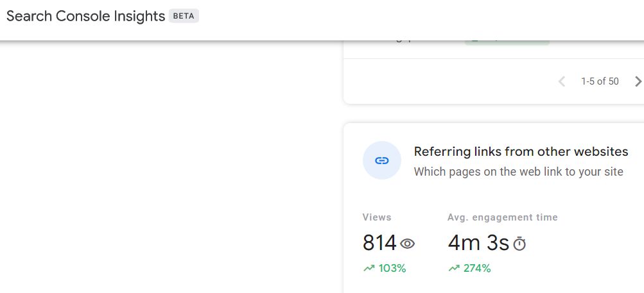Go to previous page of results
Screen dimensions: 644x293
[x=562, y=81]
